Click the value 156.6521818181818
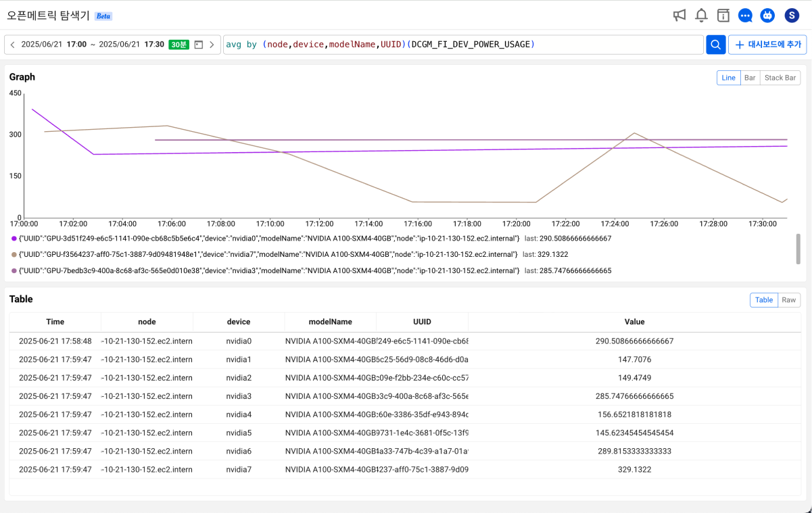This screenshot has width=812, height=513. tap(635, 414)
